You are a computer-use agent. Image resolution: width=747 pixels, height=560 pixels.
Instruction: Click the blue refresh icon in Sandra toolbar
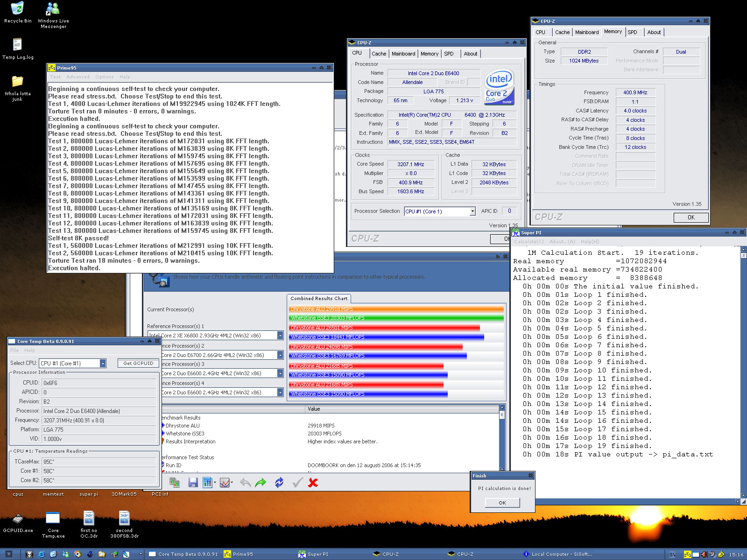coord(279,483)
